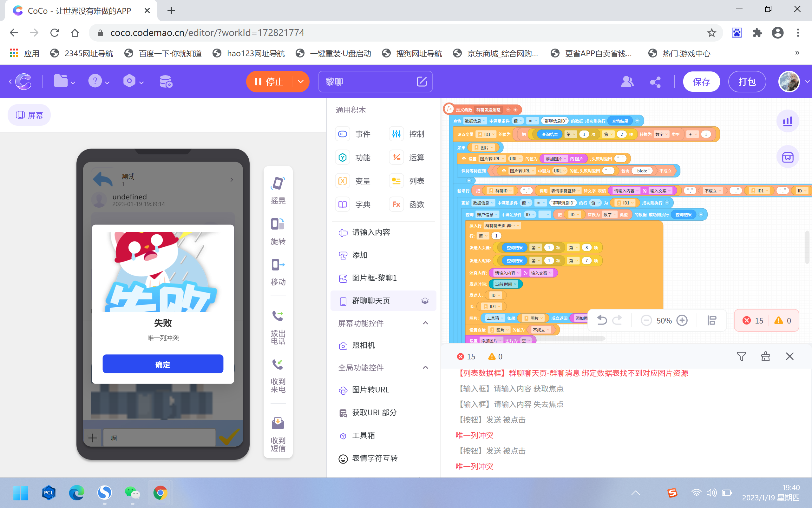Viewport: 812px width, 508px height.
Task: Simulate 收到短信 received SMS
Action: click(x=278, y=435)
